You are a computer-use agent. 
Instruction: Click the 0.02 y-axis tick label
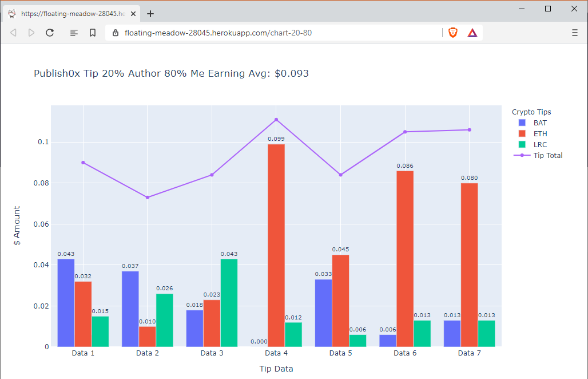(41, 306)
